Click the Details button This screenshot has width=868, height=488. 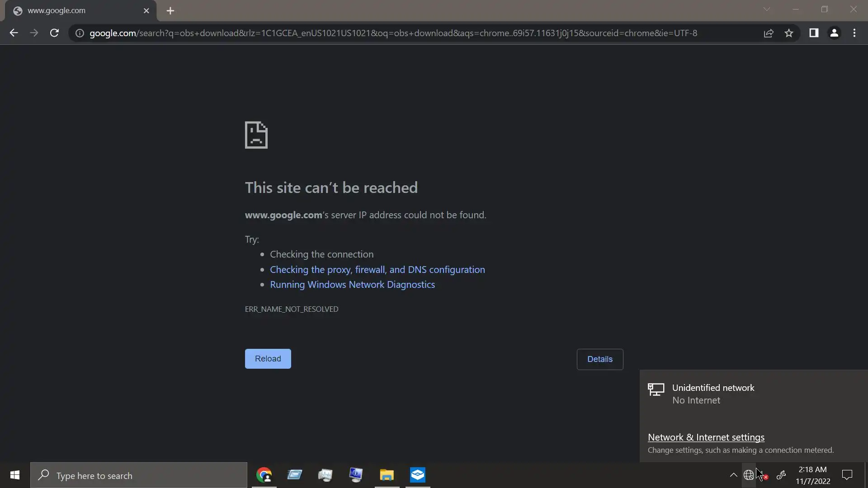(599, 359)
